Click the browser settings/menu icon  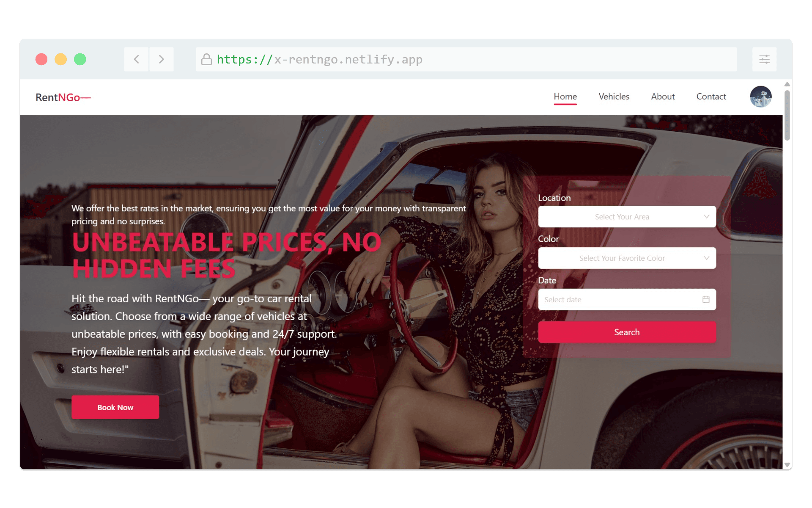(765, 60)
